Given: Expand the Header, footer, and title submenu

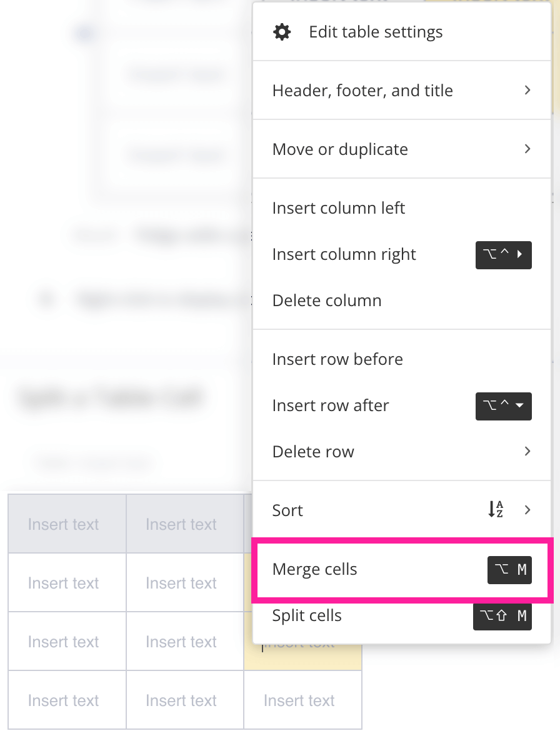Looking at the screenshot, I should click(527, 90).
